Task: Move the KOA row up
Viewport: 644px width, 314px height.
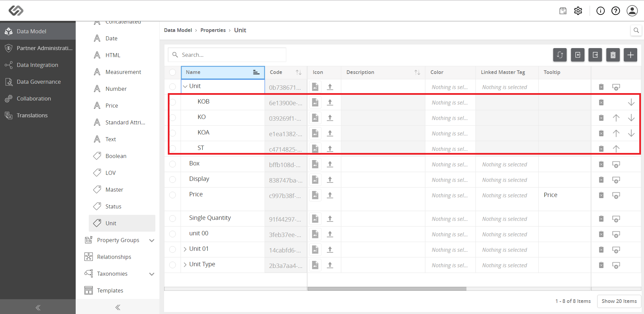Action: 616,133
